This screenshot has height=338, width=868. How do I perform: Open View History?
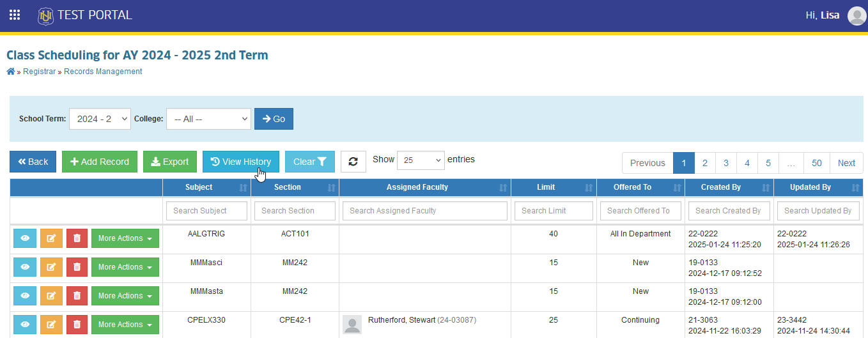(x=241, y=162)
